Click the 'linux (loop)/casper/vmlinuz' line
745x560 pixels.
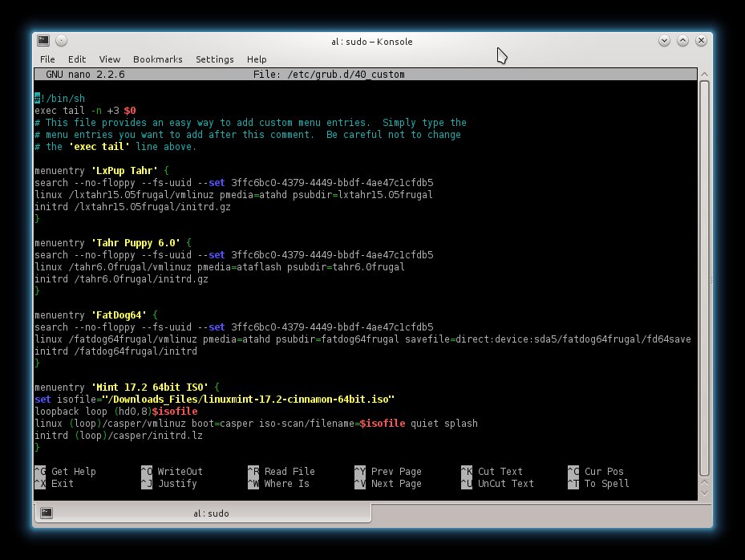point(256,424)
